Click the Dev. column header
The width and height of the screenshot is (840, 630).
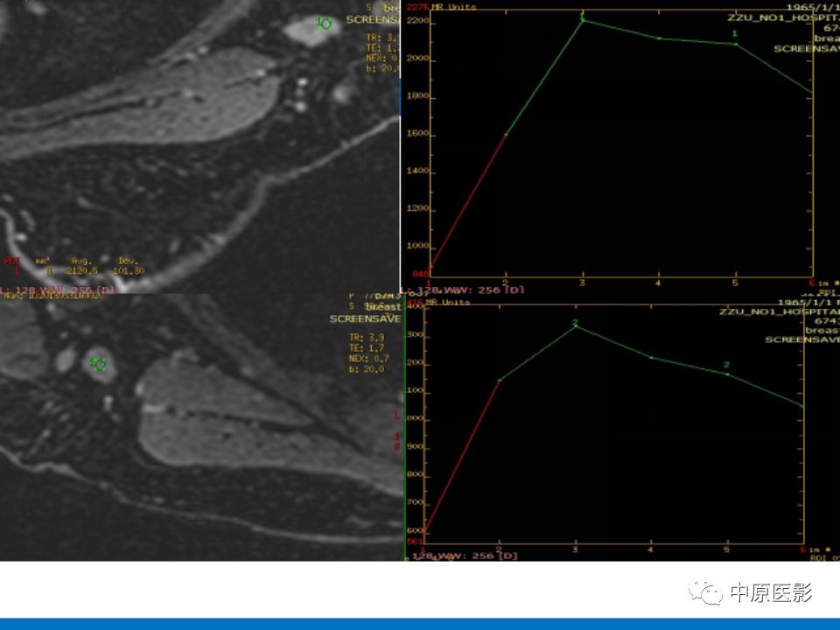pos(128,261)
